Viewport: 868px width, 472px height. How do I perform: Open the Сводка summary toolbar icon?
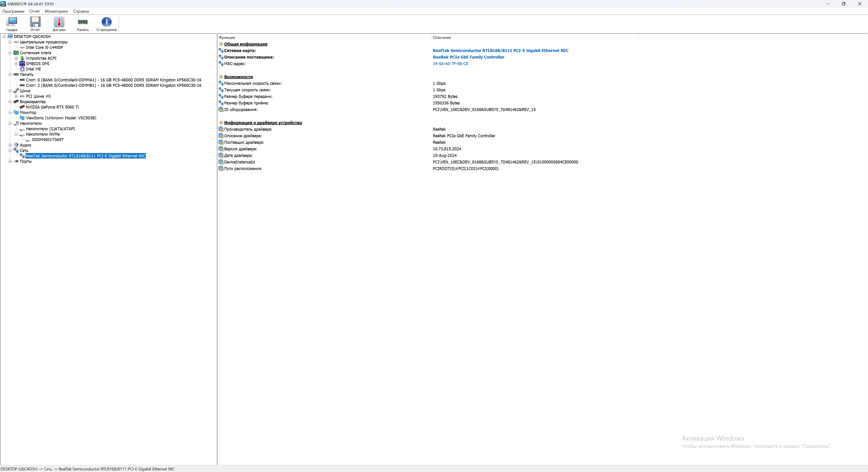pyautogui.click(x=12, y=24)
